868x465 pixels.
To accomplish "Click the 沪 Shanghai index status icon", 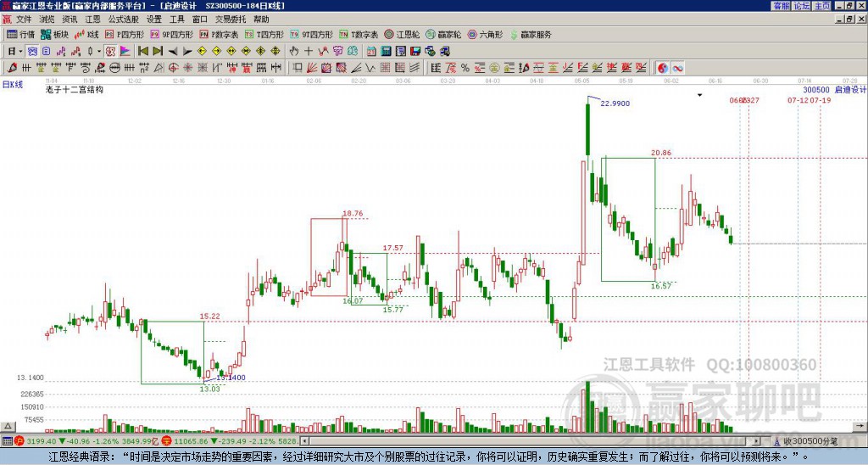I will (19, 441).
